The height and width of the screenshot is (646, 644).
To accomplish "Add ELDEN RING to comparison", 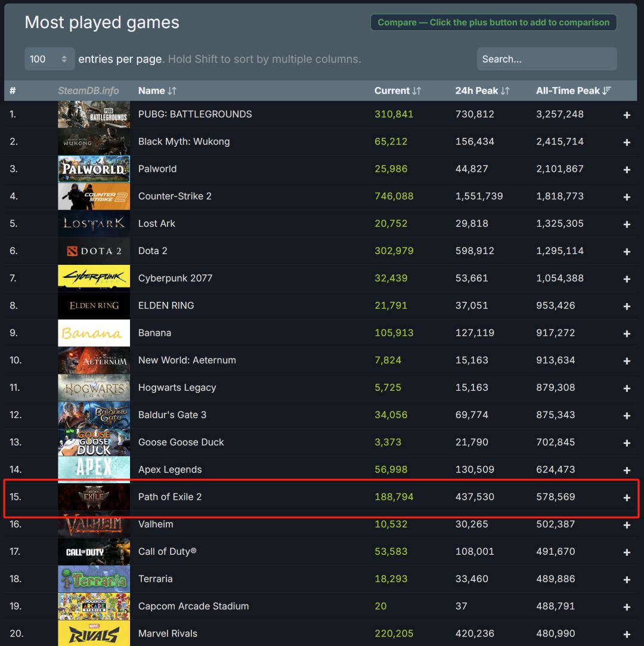I will (x=627, y=306).
